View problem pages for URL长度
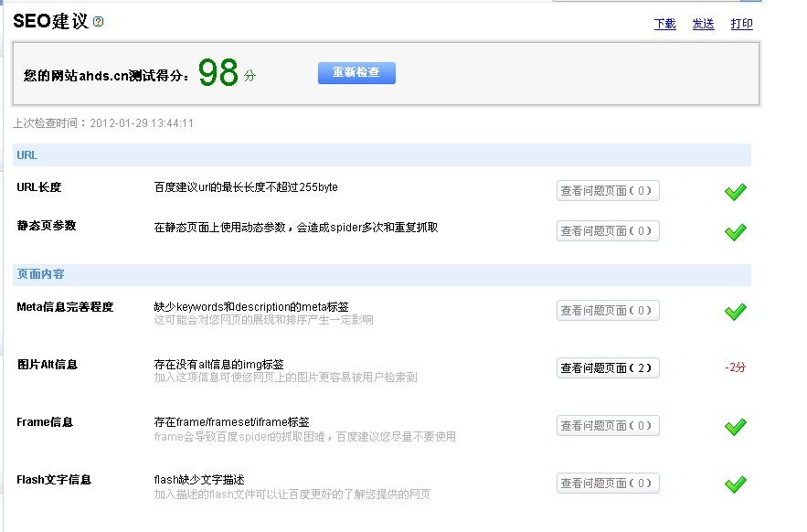Image resolution: width=807 pixels, height=532 pixels. pyautogui.click(x=608, y=191)
